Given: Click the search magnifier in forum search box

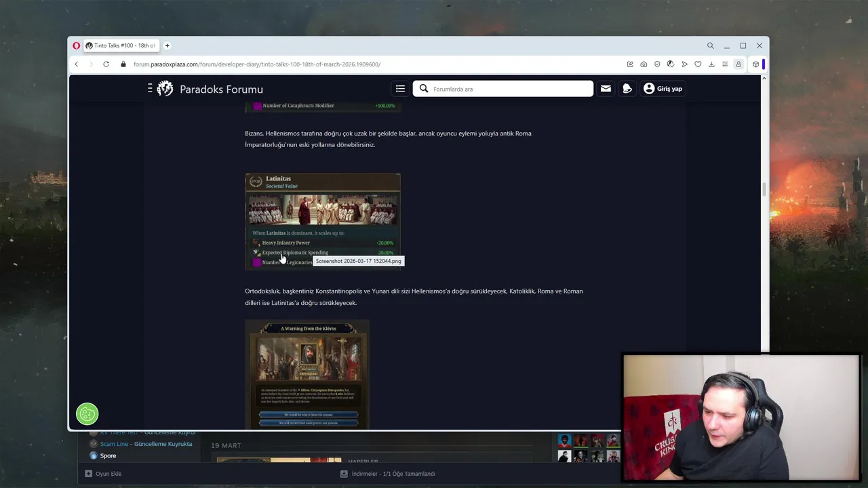Looking at the screenshot, I should pyautogui.click(x=424, y=89).
